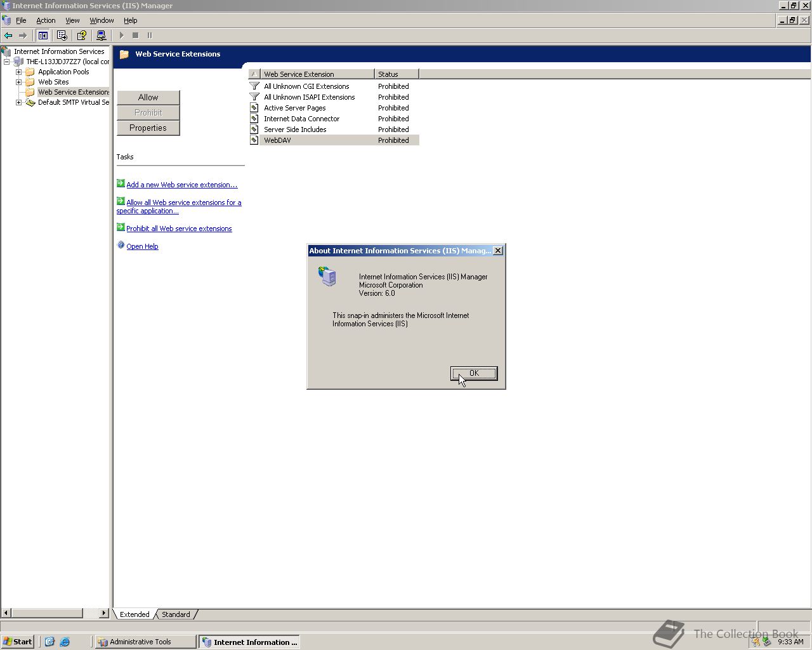812x650 pixels.
Task: Click Internet Information taskbar button
Action: (249, 642)
